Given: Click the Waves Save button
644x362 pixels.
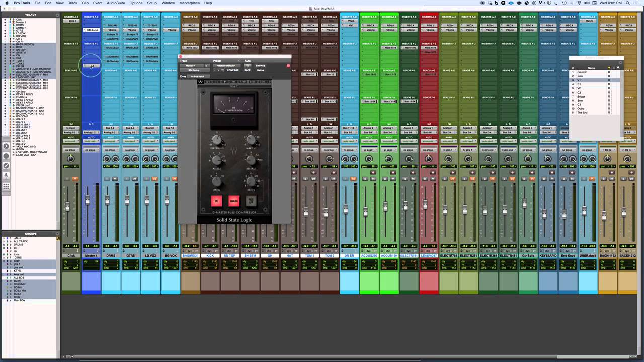Looking at the screenshot, I should click(263, 82).
